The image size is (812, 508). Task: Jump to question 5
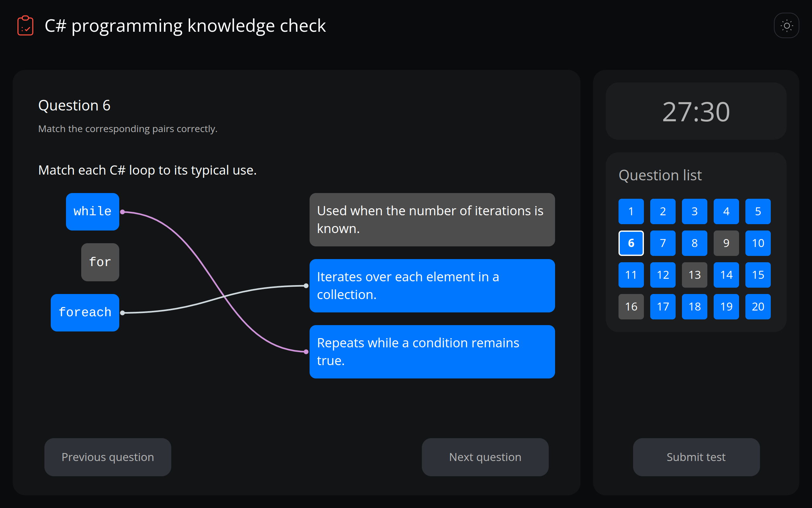coord(758,211)
